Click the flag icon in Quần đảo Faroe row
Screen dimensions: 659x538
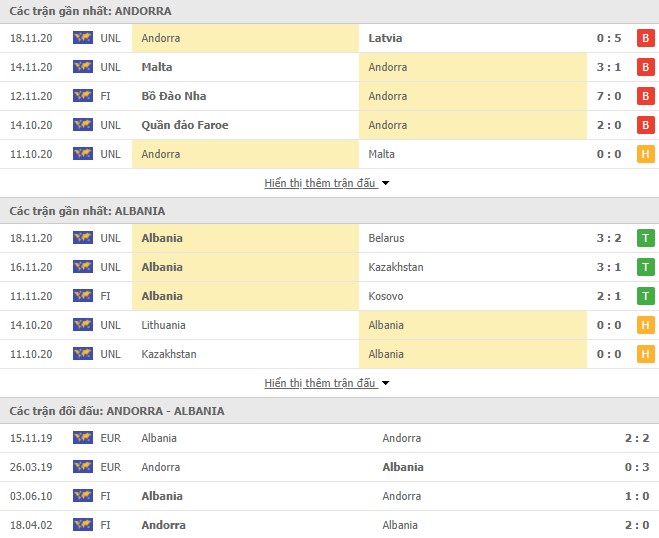pyautogui.click(x=83, y=125)
